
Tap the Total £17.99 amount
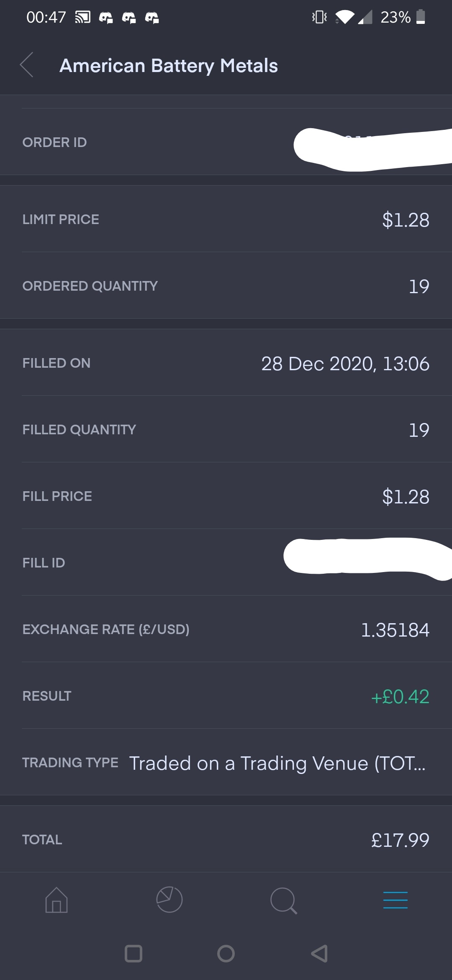coord(400,840)
